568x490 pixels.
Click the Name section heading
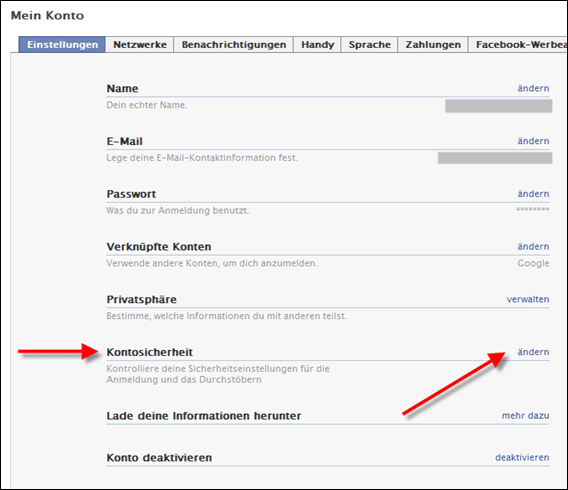(x=122, y=89)
